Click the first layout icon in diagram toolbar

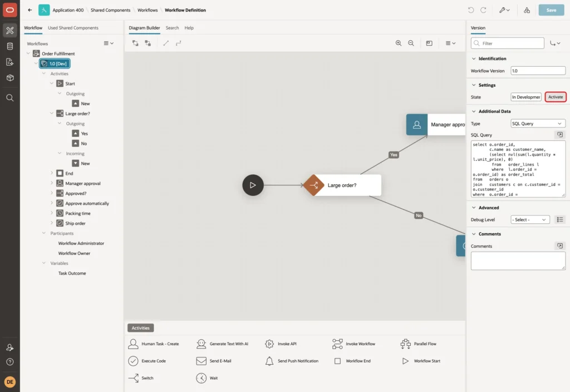(x=135, y=43)
